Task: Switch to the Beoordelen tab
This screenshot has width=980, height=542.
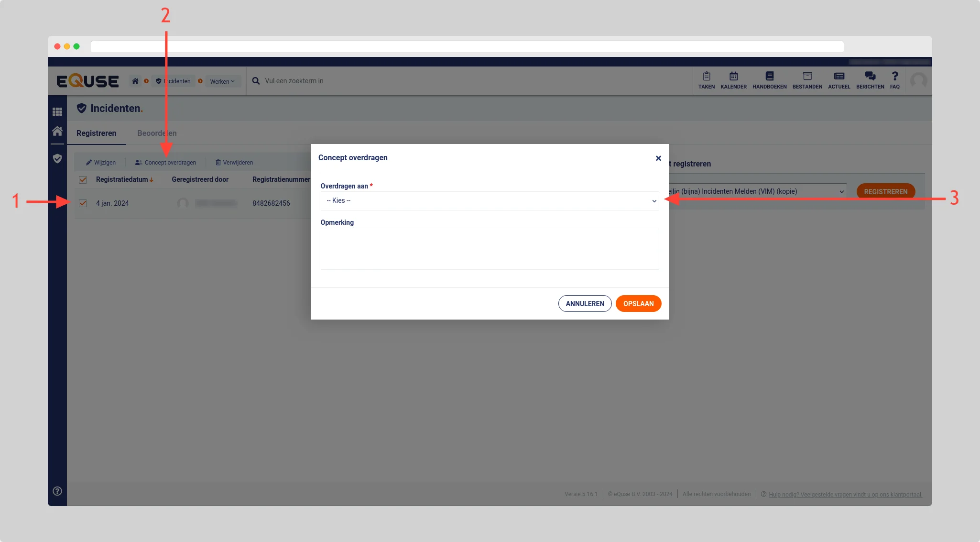Action: 157,133
